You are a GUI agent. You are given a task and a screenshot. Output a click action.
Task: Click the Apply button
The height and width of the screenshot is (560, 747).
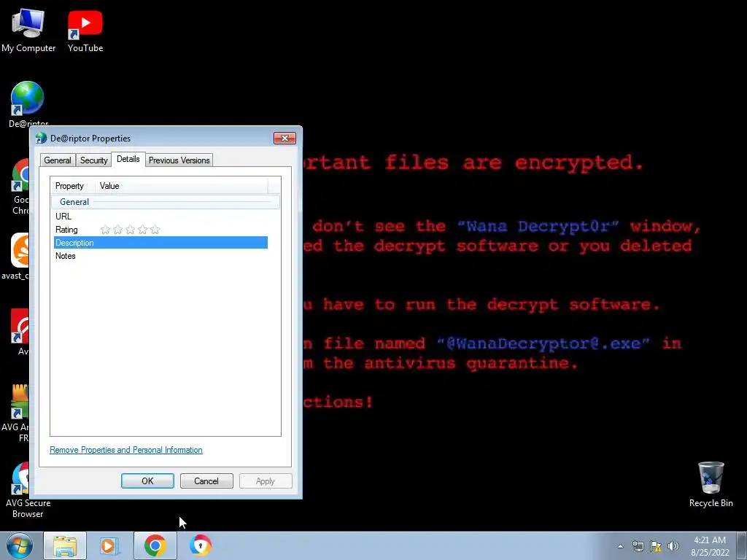(x=266, y=481)
